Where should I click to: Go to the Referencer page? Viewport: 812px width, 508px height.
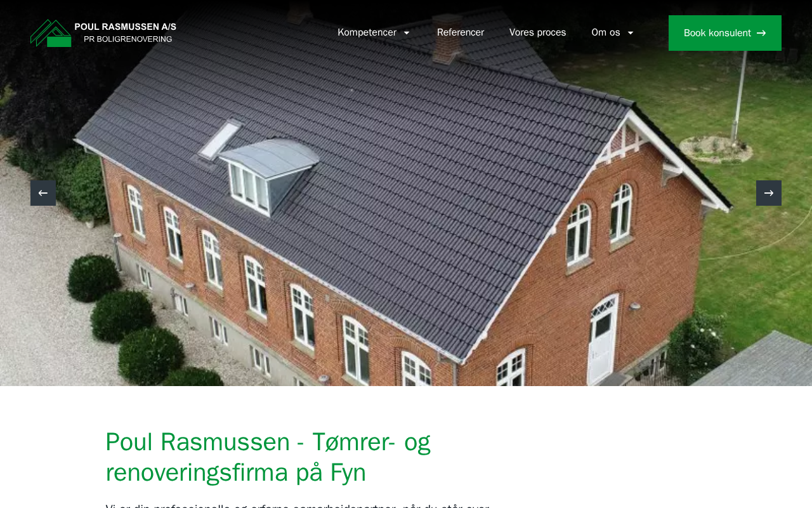coord(461,32)
